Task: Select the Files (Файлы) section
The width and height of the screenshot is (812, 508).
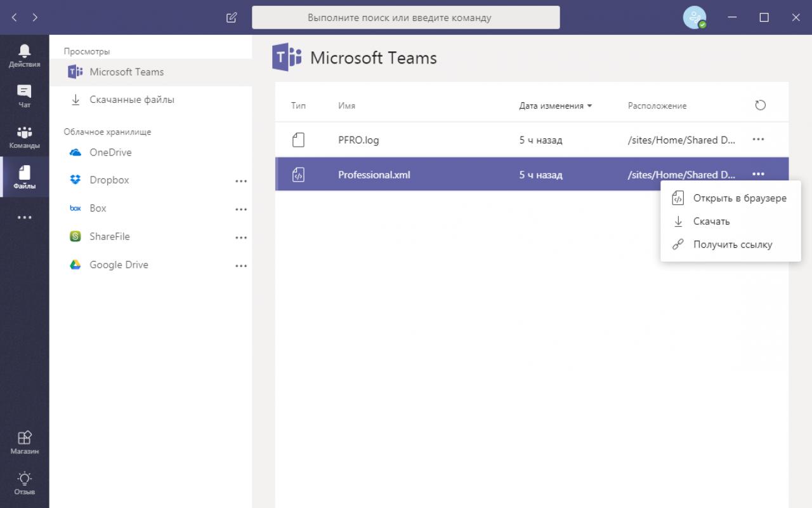Action: (x=25, y=177)
